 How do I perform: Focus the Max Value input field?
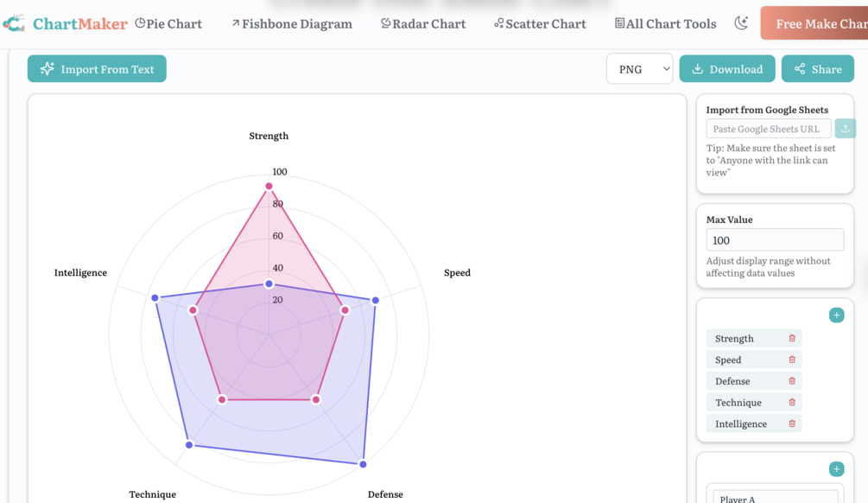(x=775, y=240)
